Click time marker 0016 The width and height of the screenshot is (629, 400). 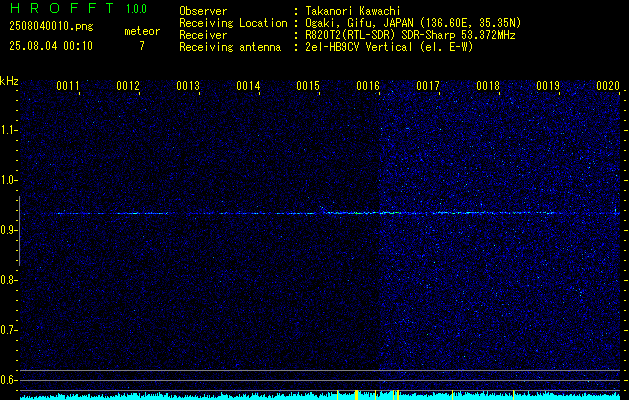coord(368,86)
